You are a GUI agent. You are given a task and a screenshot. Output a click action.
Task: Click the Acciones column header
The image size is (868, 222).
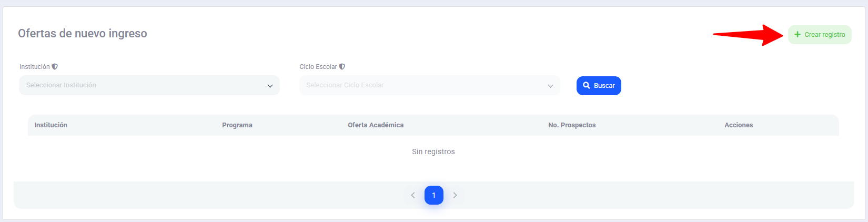tap(739, 125)
